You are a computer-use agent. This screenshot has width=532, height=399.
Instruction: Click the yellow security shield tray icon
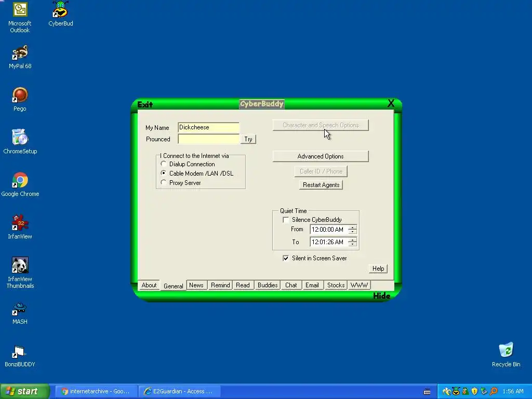[474, 392]
